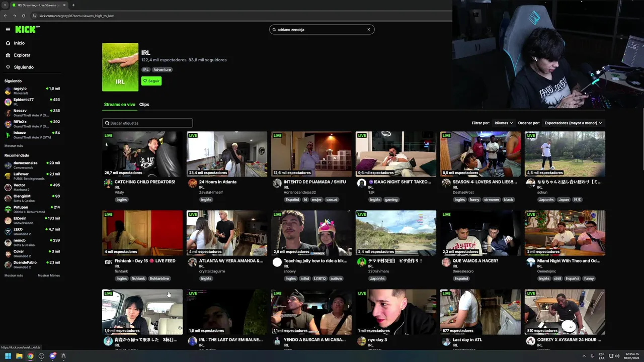The image size is (644, 362).
Task: Clear the search box with the X icon
Action: click(x=368, y=30)
